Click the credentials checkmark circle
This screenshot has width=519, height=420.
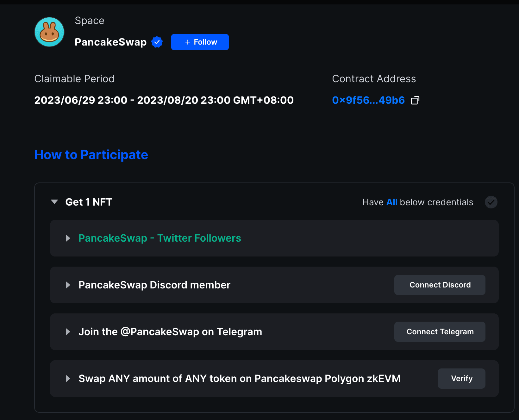pos(491,202)
